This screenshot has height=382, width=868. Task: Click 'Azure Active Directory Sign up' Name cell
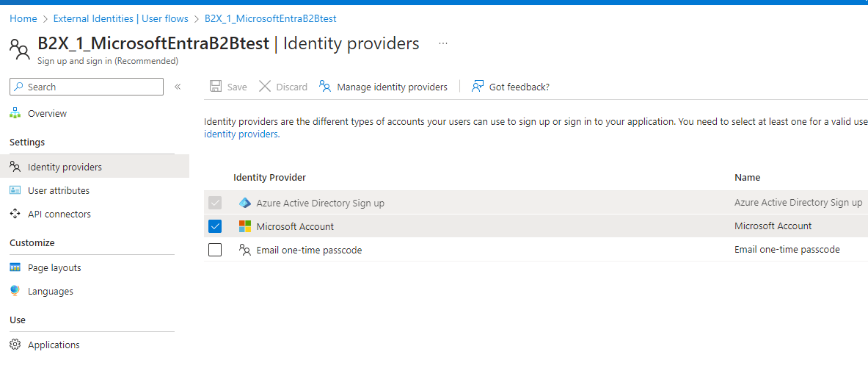click(x=798, y=202)
